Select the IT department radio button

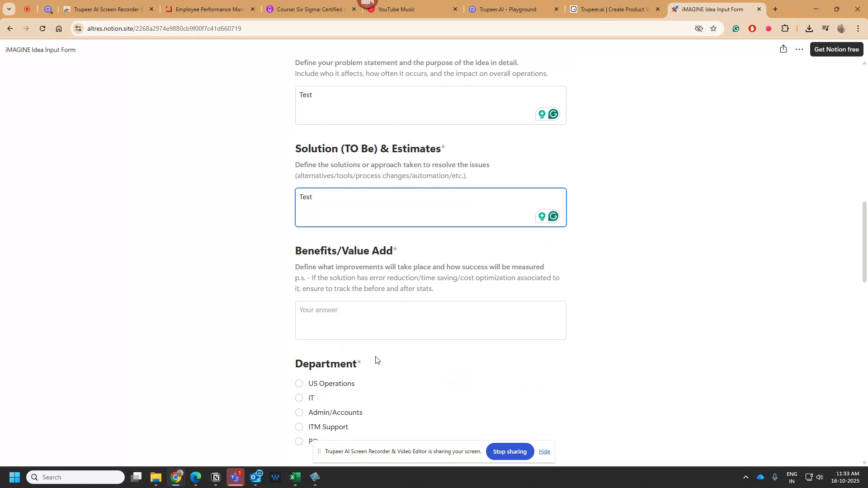tap(299, 398)
